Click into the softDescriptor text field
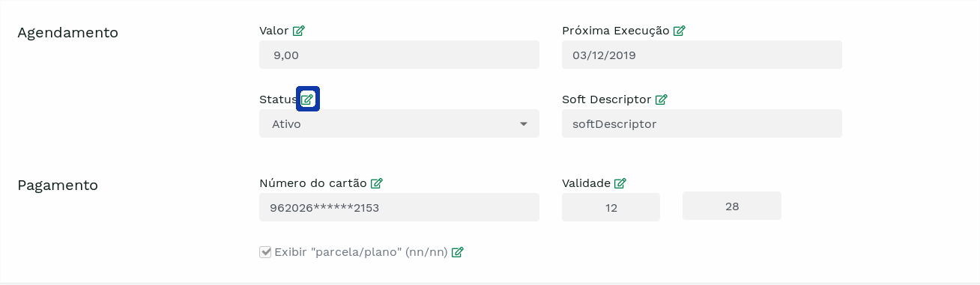The width and height of the screenshot is (980, 285). 702,123
